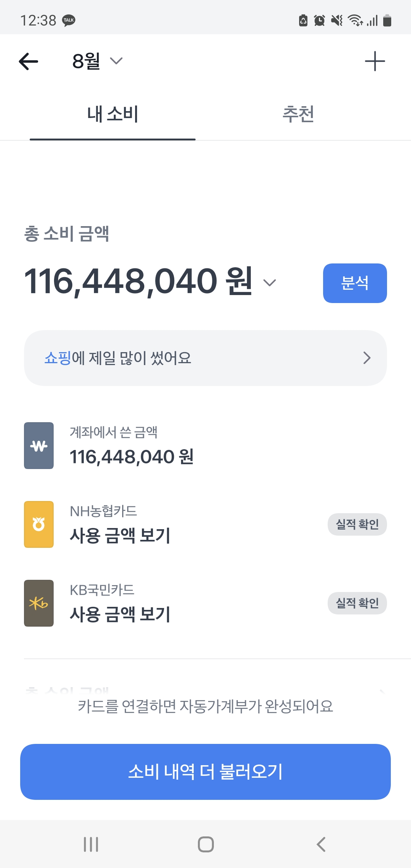The width and height of the screenshot is (411, 868).
Task: Select the 내 소비 tab
Action: point(113,114)
